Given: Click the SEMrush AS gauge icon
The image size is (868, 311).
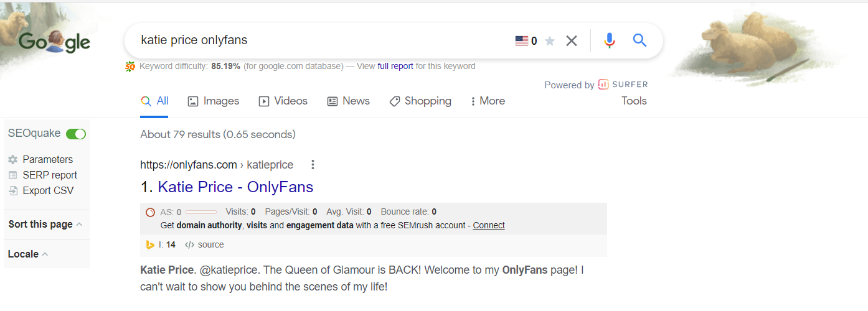Looking at the screenshot, I should point(149,212).
